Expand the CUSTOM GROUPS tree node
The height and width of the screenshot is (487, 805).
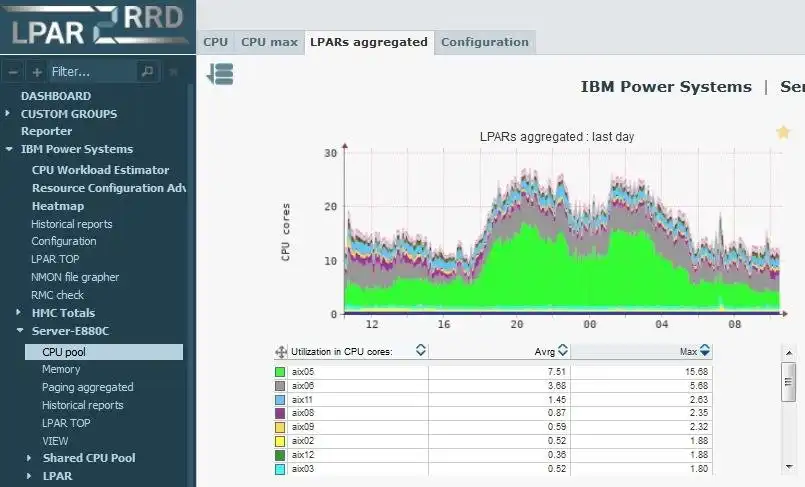(7, 113)
